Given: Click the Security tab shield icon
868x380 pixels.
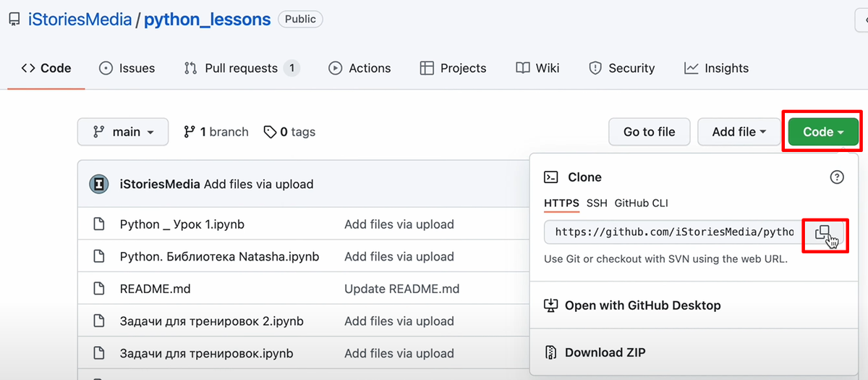Looking at the screenshot, I should [595, 68].
